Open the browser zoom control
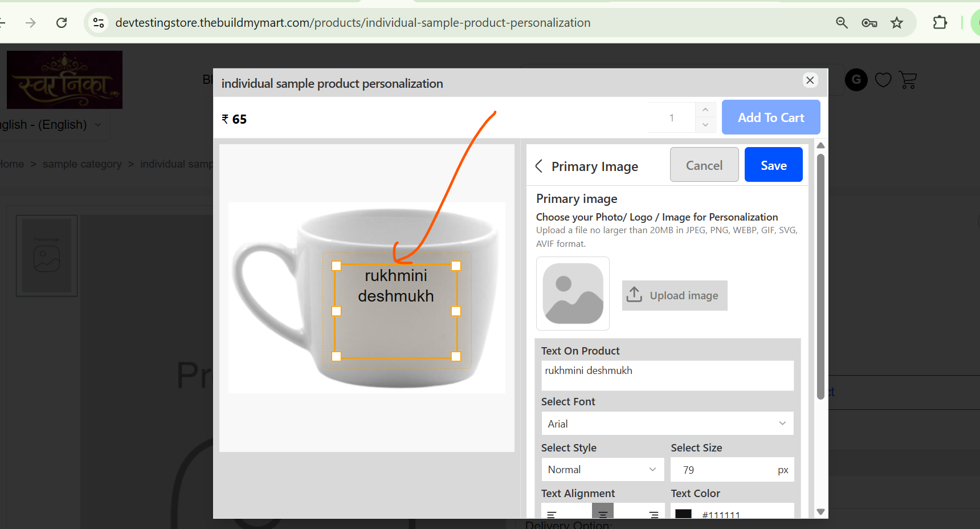The height and width of the screenshot is (529, 980). [842, 23]
